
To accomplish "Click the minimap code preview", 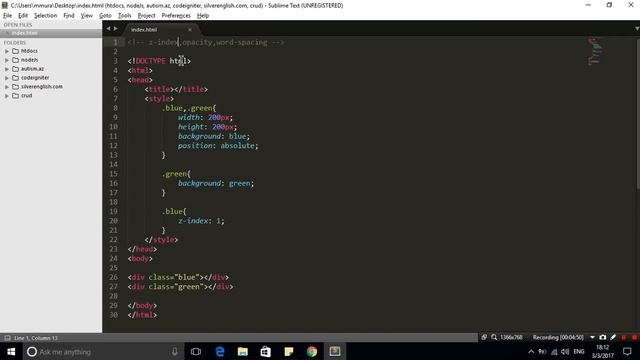I will [595, 51].
